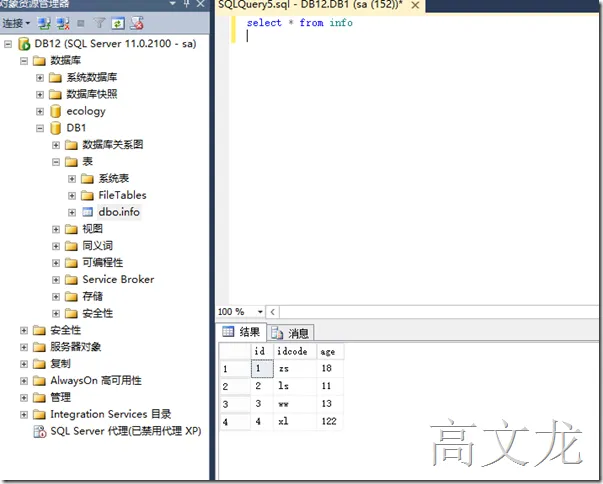Click the filter funnel toolbar icon
The width and height of the screenshot is (603, 484).
[x=100, y=23]
